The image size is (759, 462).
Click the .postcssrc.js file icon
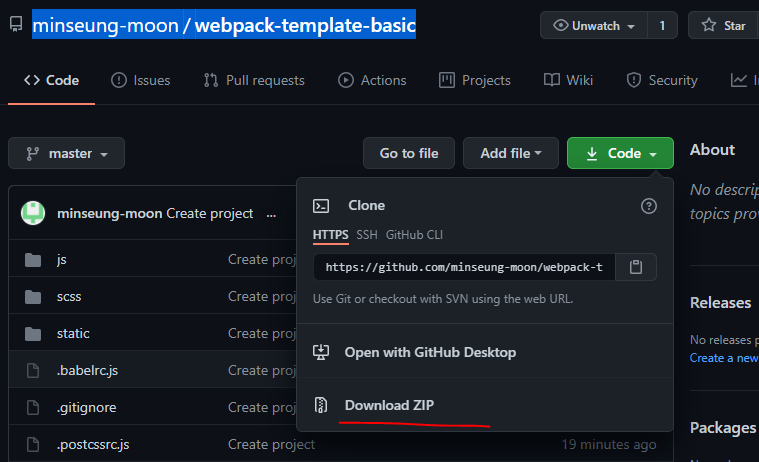tap(33, 444)
